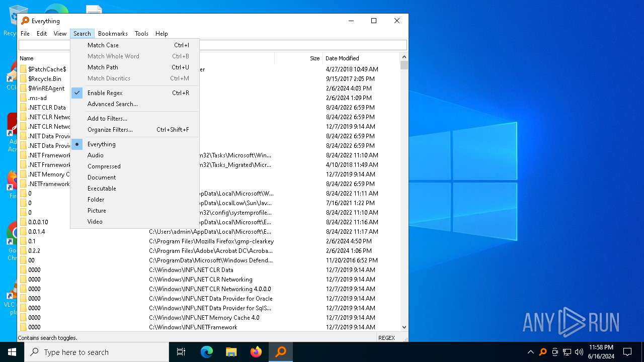Click the folder icon for $WinREAgent
644x362 pixels.
(23, 88)
